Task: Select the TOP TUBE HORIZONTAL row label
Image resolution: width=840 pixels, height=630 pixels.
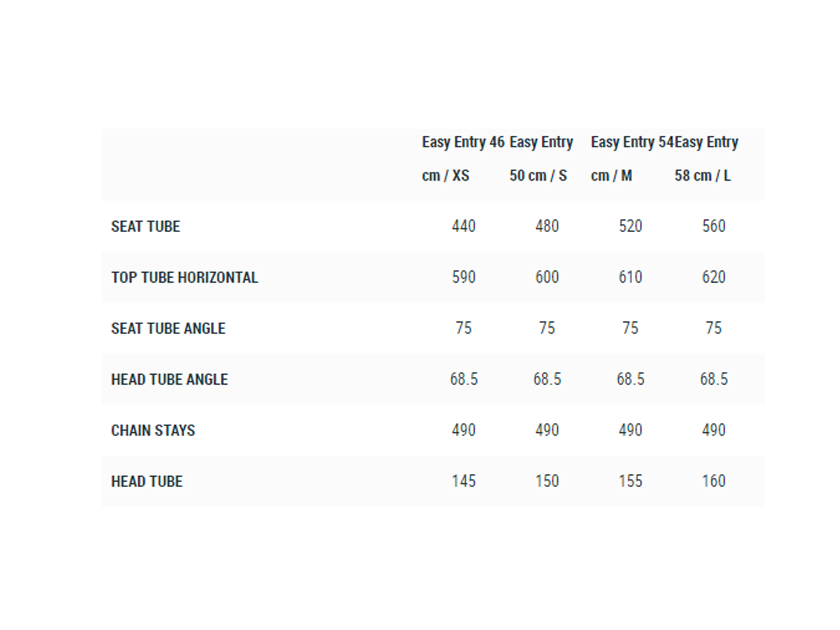Action: click(184, 277)
